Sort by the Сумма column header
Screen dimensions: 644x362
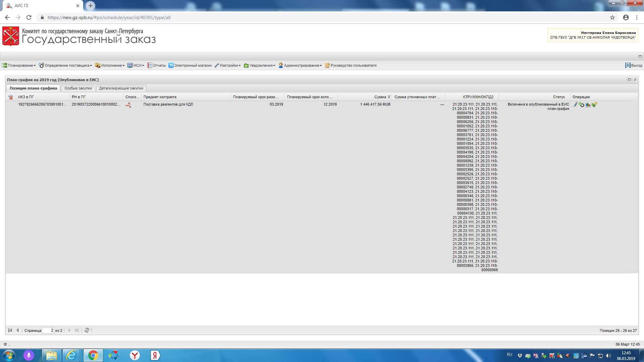[x=380, y=97]
